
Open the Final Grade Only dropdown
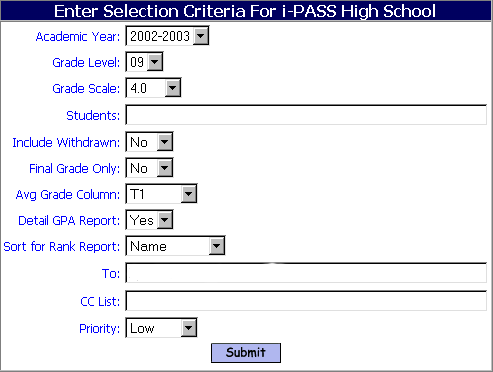click(149, 168)
